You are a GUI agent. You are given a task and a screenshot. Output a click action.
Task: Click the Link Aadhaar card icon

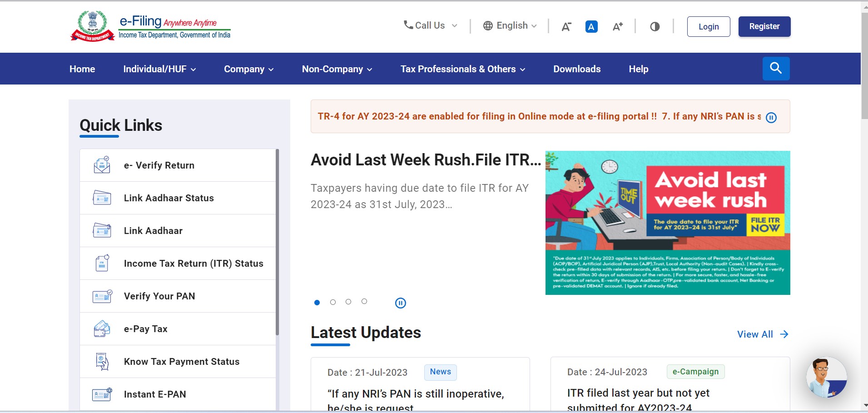point(102,230)
